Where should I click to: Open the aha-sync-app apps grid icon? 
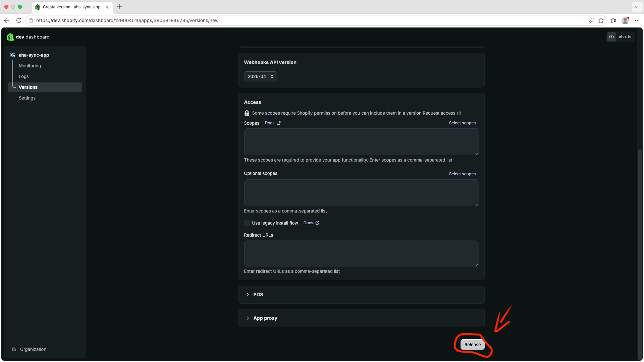13,55
